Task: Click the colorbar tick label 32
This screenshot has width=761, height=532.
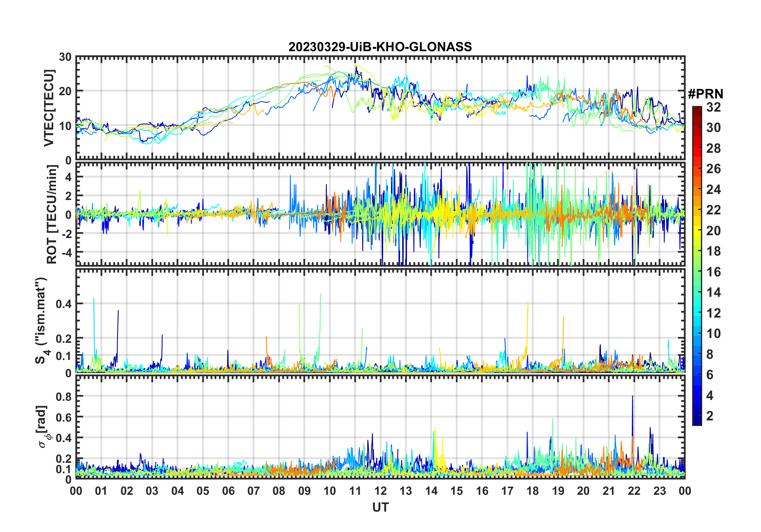Action: tap(713, 107)
